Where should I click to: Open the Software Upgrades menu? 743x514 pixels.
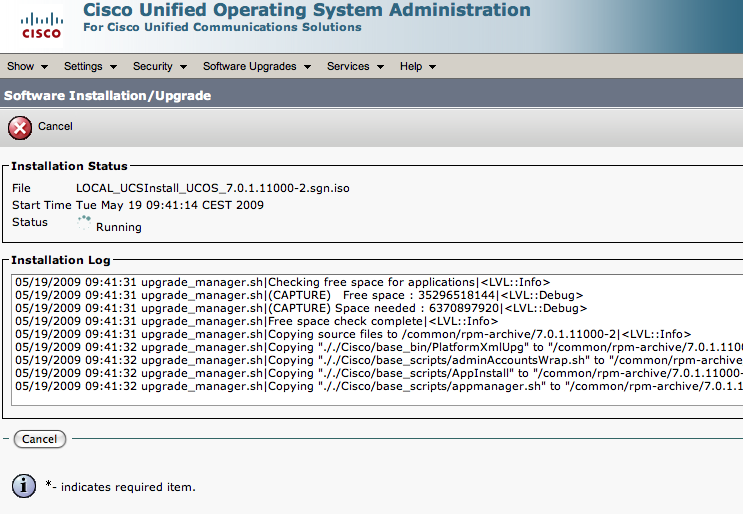click(x=257, y=66)
